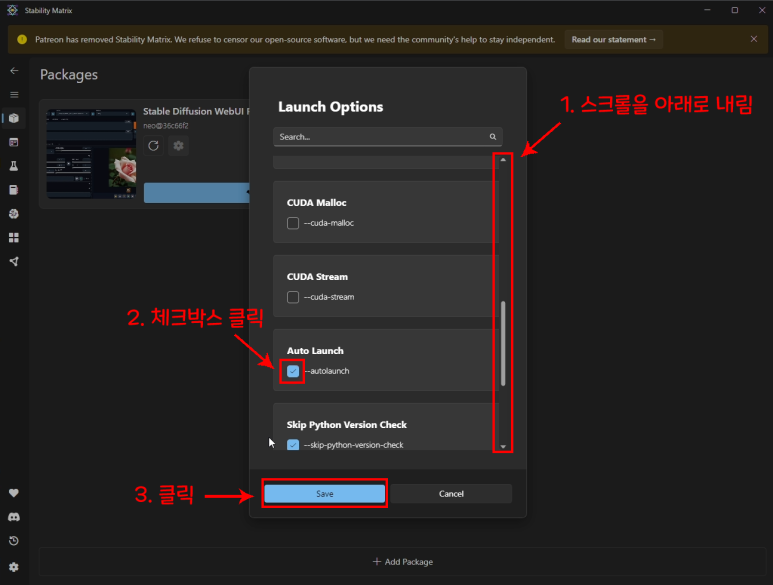Enable the --cuda-malloc checkbox
Viewport: 773px width, 585px height.
tap(293, 223)
